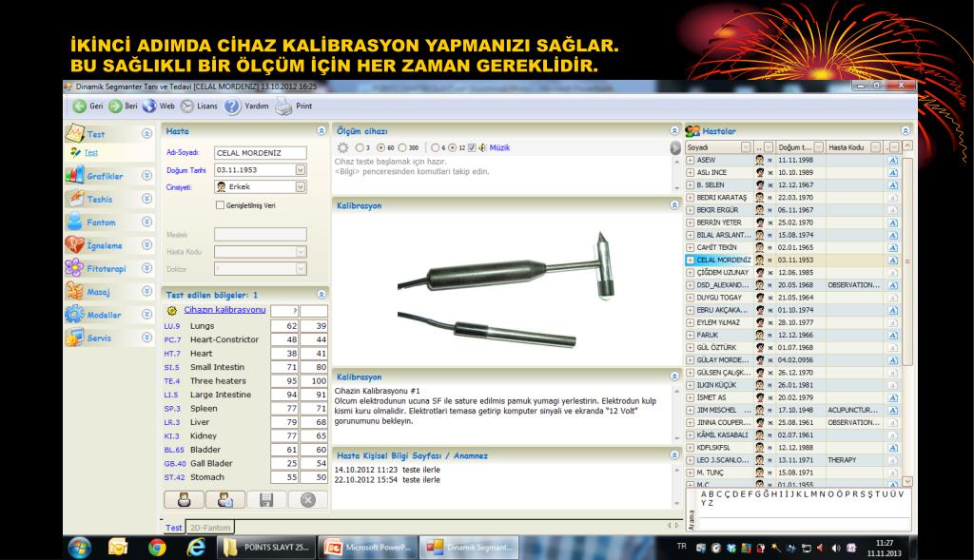This screenshot has height=560, width=974.
Task: Open the Hasta Kodu column filter dropdown
Action: tap(875, 147)
